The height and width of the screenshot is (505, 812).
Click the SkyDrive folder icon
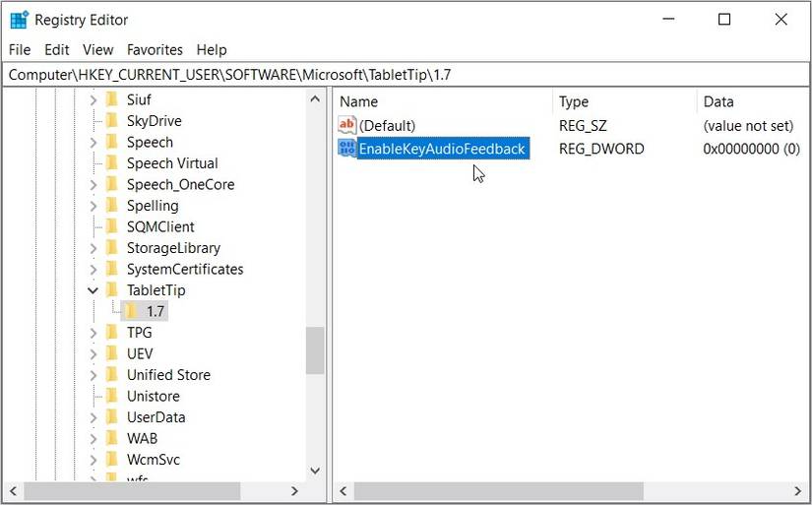pos(111,121)
